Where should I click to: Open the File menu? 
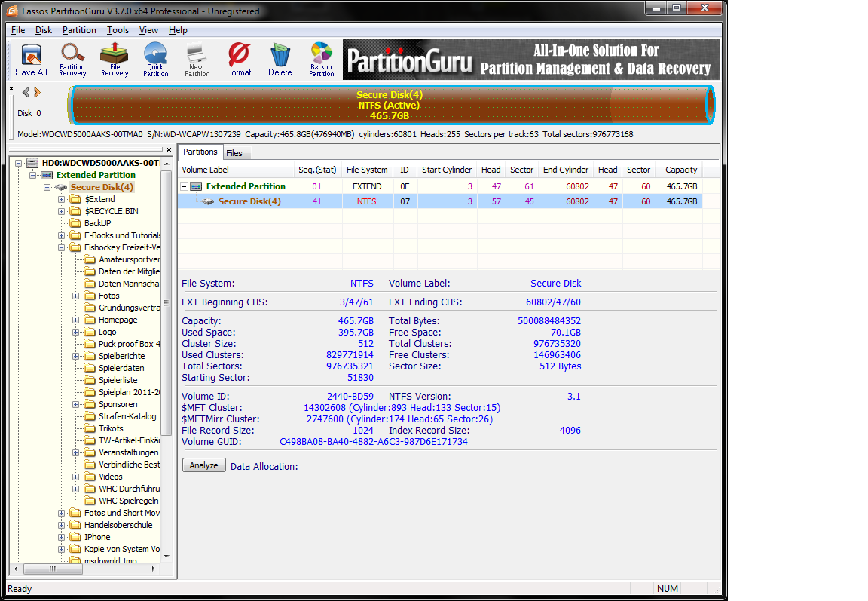tap(18, 30)
